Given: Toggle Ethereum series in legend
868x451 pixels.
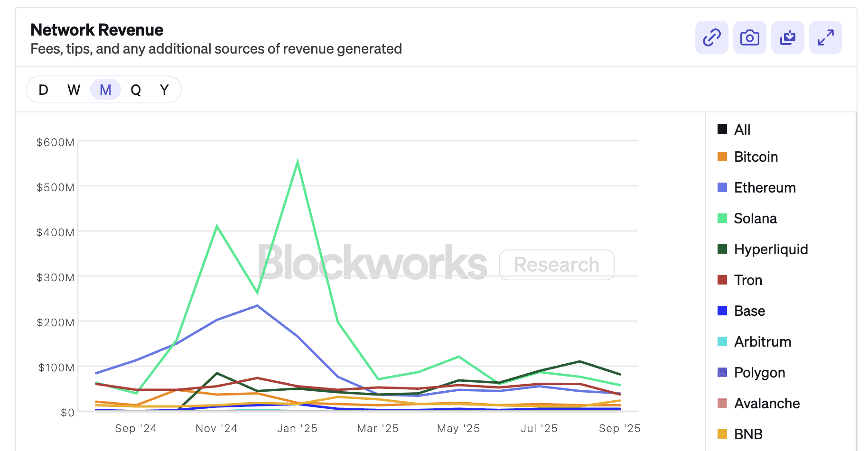Looking at the screenshot, I should (756, 188).
